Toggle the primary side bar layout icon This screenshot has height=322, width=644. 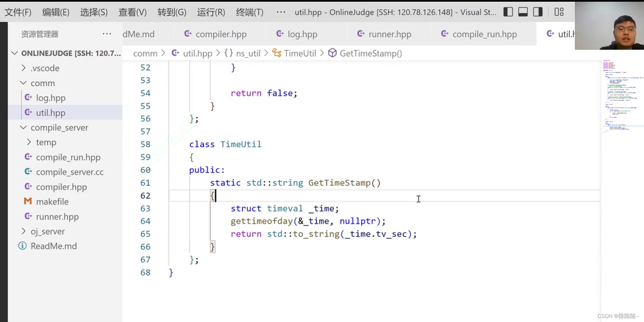508,12
